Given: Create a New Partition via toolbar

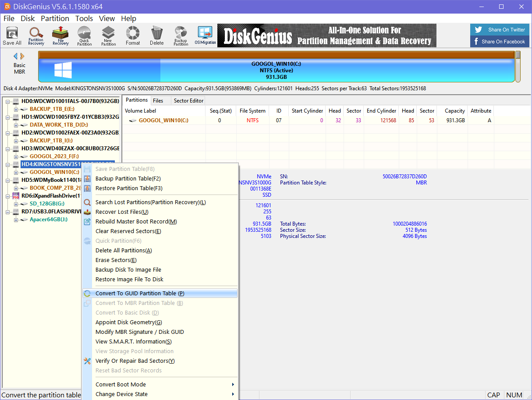Looking at the screenshot, I should pos(108,35).
